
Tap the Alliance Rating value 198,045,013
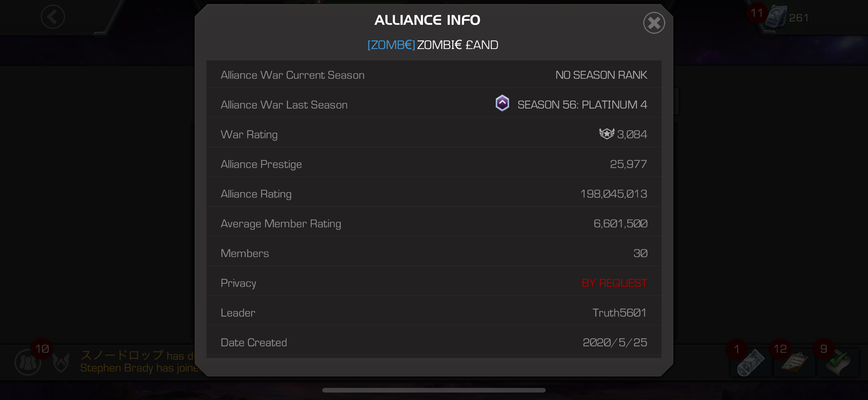(613, 194)
